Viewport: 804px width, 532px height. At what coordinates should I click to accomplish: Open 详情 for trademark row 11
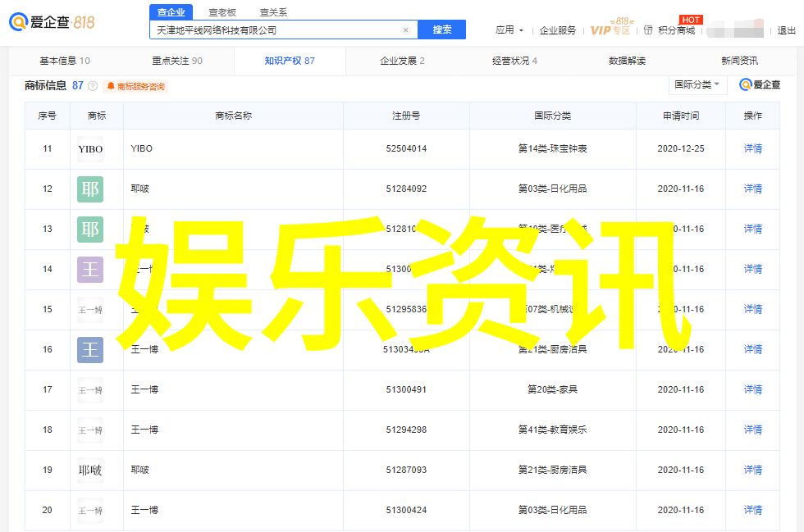point(753,148)
